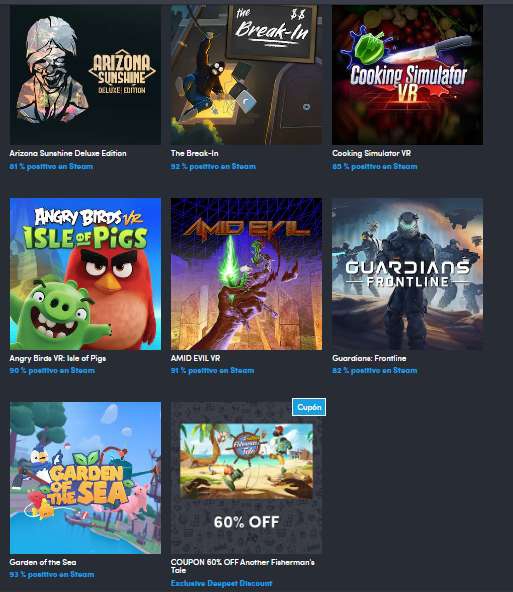Open the Guardians Frontline cover art

point(407,274)
